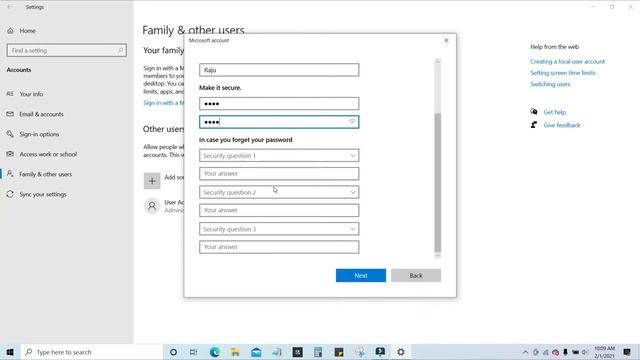Click the dialog scrollbar down arrow
The image size is (640, 360).
[x=438, y=256]
